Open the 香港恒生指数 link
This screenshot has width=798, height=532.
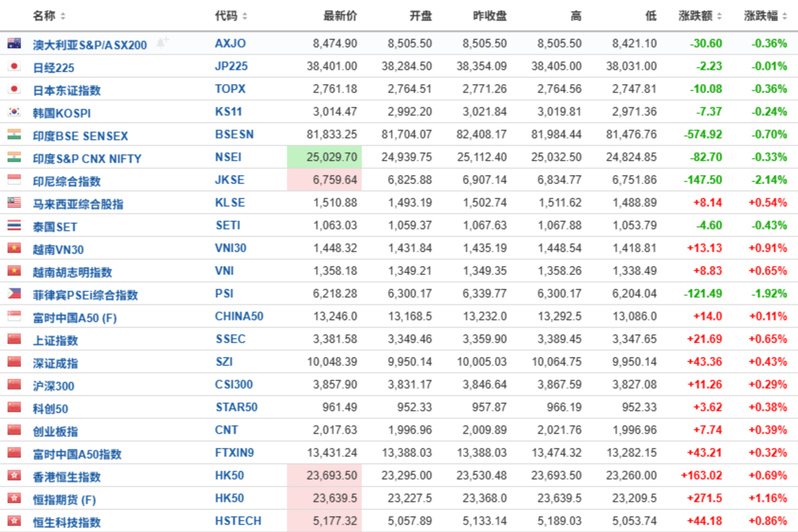(x=67, y=477)
